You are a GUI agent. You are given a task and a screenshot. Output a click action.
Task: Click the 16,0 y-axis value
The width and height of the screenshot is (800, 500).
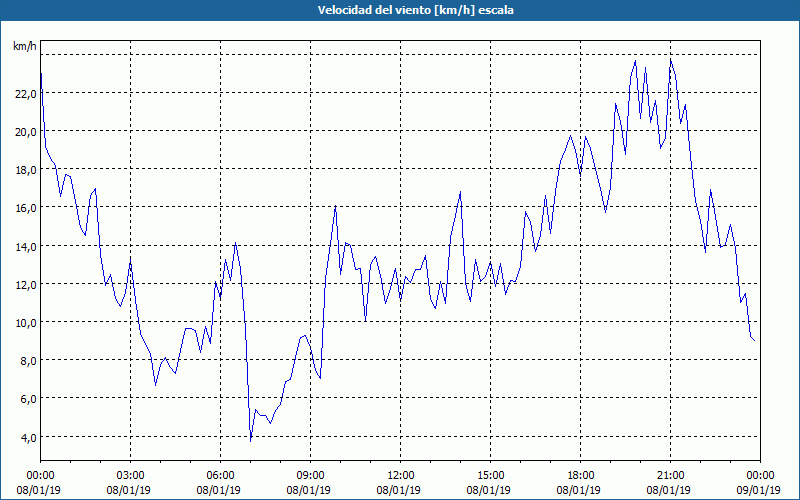pos(26,208)
